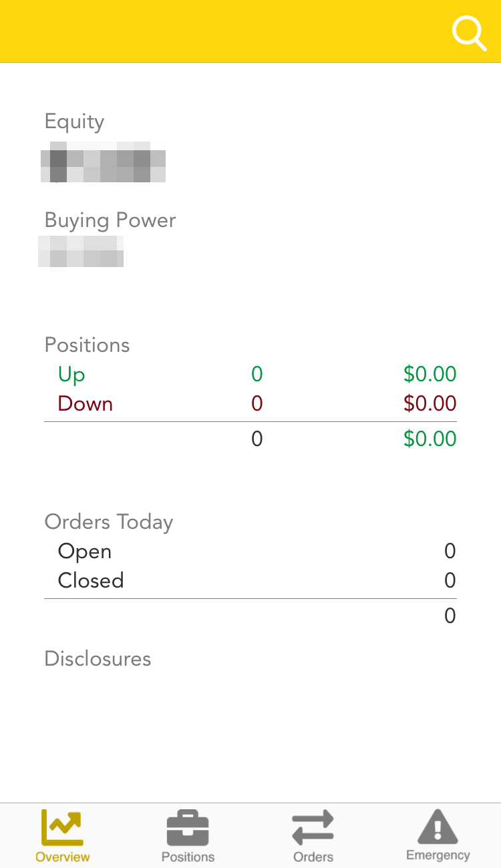Switch to the Positions tab label
The height and width of the screenshot is (868, 501).
188,857
